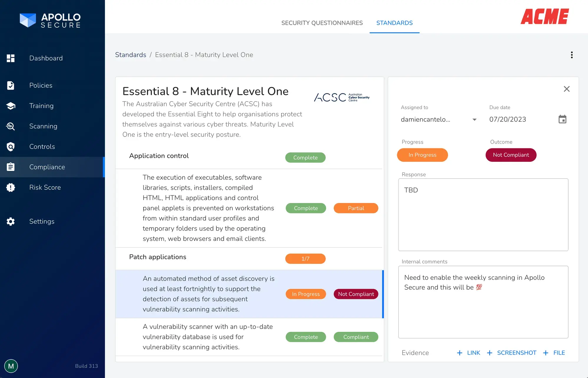Viewport: 588px width, 378px height.
Task: Click the Standards breadcrumb link
Action: (x=131, y=55)
